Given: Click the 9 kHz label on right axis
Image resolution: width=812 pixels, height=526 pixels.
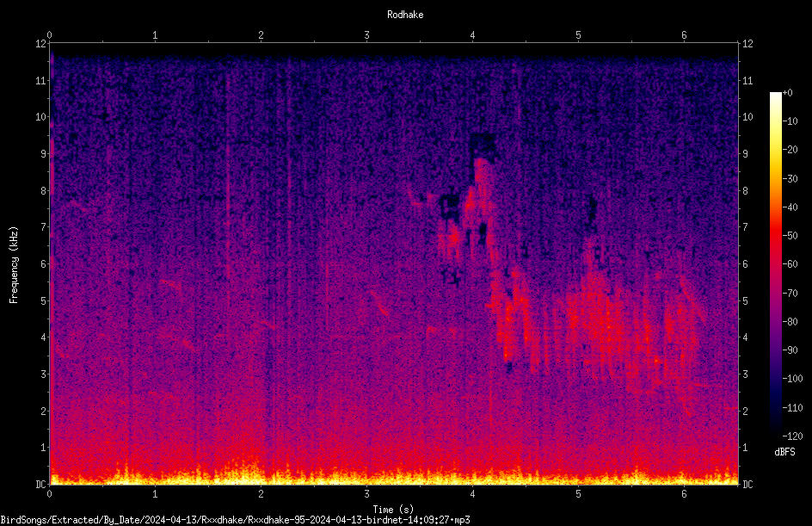Looking at the screenshot, I should pos(745,154).
